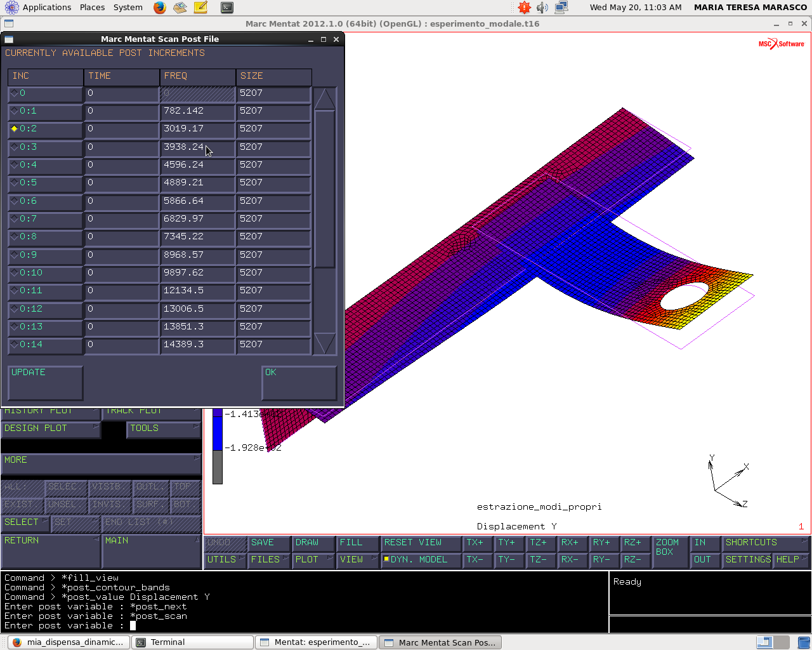This screenshot has width=812, height=650.
Task: Click UPDATE in Scan Post File
Action: pos(46,383)
